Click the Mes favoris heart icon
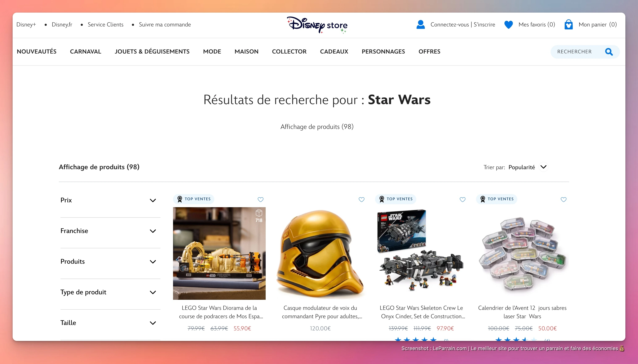Image resolution: width=638 pixels, height=364 pixels. pyautogui.click(x=508, y=24)
